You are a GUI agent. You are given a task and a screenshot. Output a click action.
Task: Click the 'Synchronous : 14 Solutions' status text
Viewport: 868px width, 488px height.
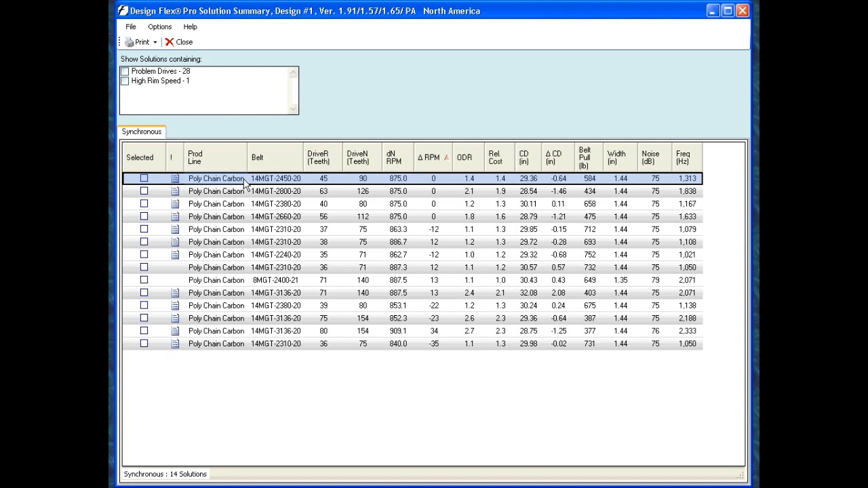point(165,474)
